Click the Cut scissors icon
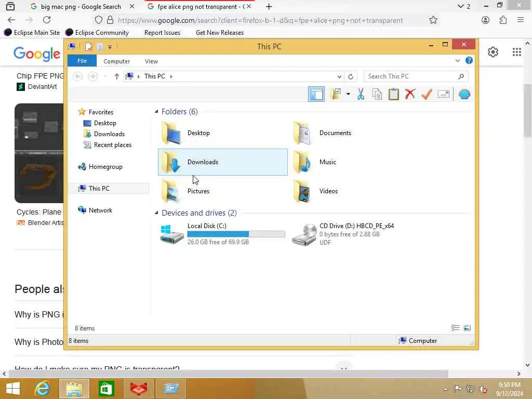Screen dimensions: 532x399 [x=361, y=95]
